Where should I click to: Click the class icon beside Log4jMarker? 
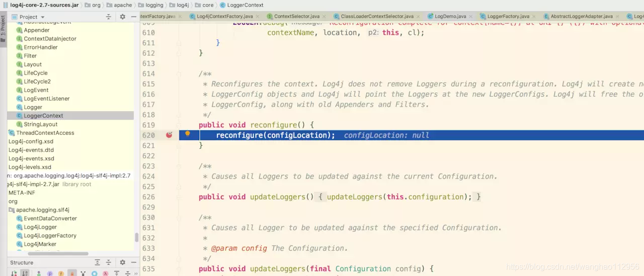tap(19, 244)
